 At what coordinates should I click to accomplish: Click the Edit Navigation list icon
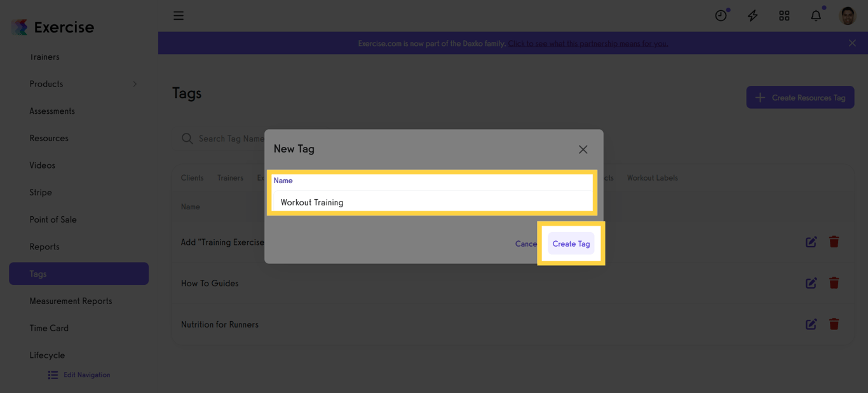(x=53, y=375)
